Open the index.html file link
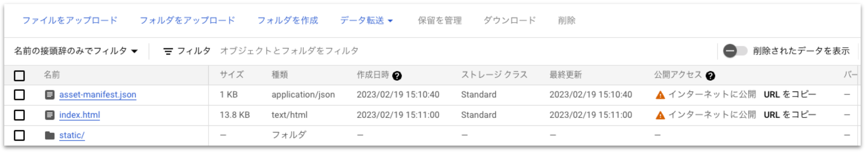Screen dimensions: 868x153 tap(79, 115)
